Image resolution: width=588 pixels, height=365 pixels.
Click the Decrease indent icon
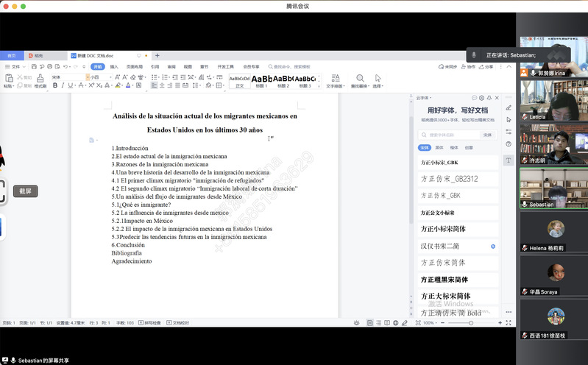click(175, 77)
